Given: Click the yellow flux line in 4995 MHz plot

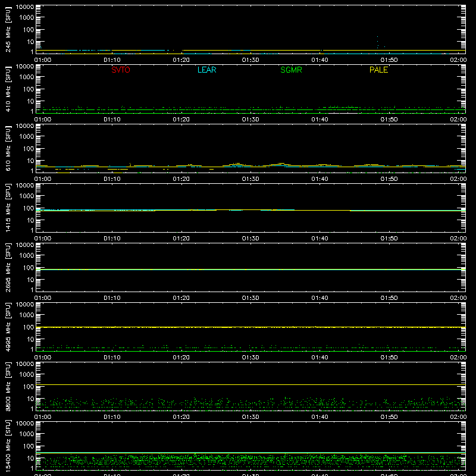Looking at the screenshot, I should 250,327.
